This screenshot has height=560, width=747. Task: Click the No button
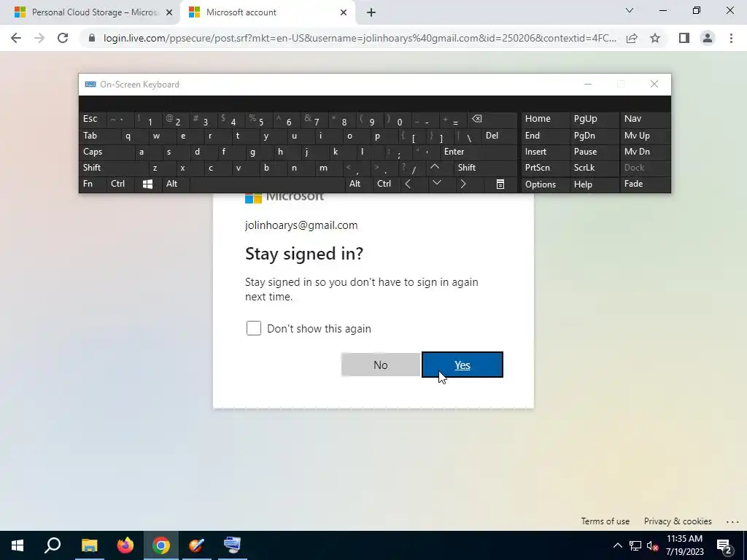coord(381,365)
